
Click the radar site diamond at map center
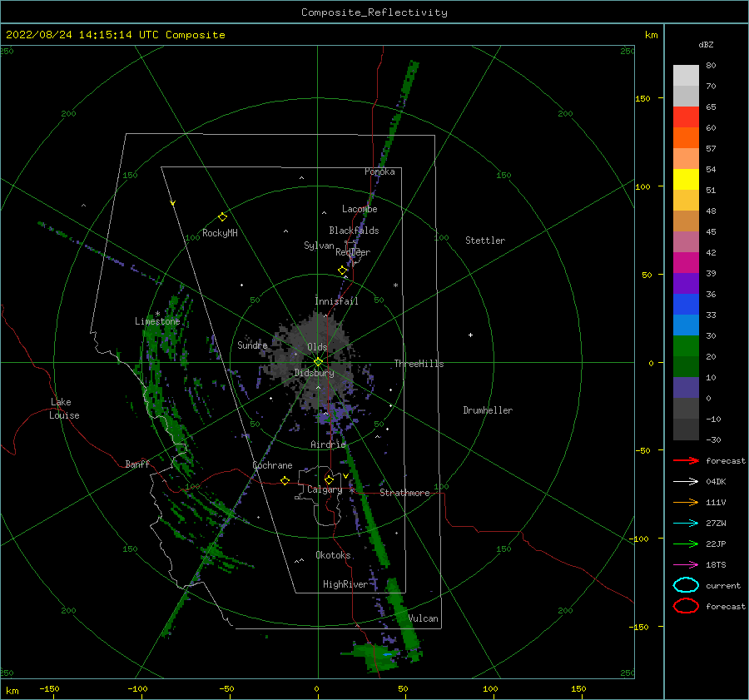(x=318, y=362)
